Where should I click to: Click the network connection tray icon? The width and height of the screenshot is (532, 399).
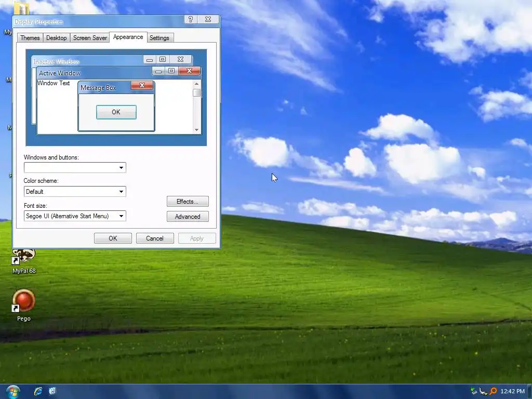pos(483,392)
